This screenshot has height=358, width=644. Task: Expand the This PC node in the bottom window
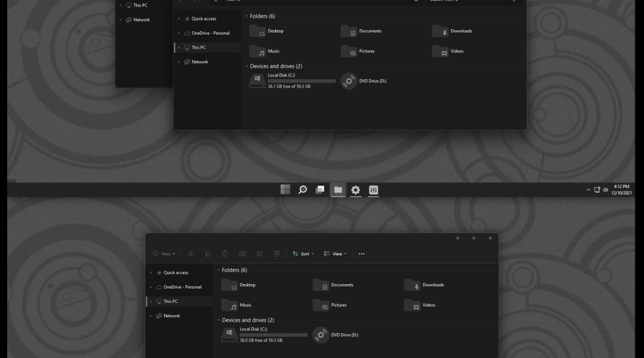pyautogui.click(x=151, y=301)
